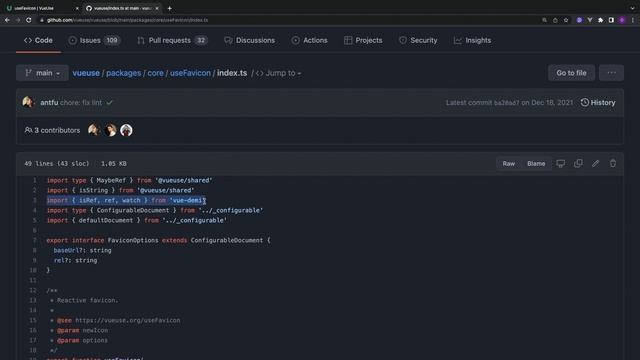Open browser three-dot menu
Screen dimensions: 640x360
point(633,20)
